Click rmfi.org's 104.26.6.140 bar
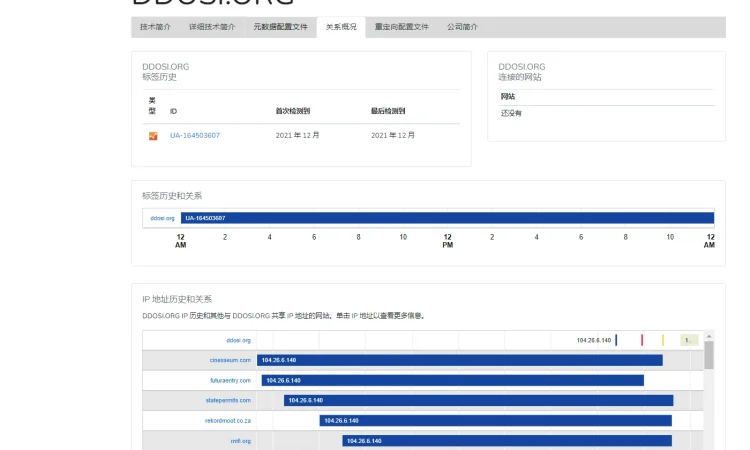750x450 pixels. [x=507, y=441]
